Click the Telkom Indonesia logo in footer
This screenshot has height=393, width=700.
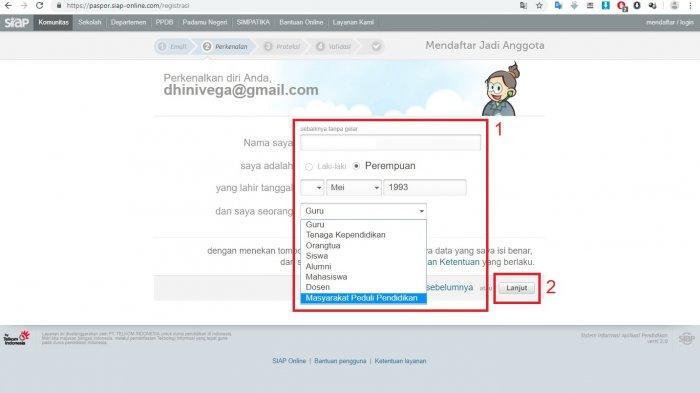(17, 338)
